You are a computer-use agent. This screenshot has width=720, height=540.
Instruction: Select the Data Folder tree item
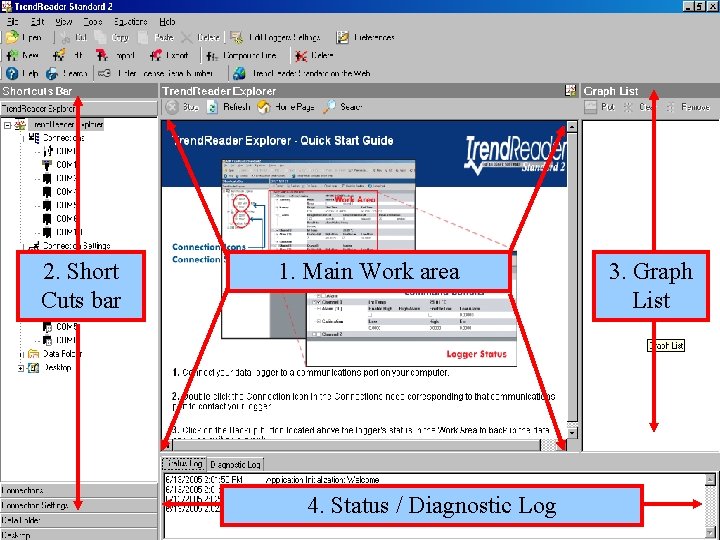tap(62, 354)
